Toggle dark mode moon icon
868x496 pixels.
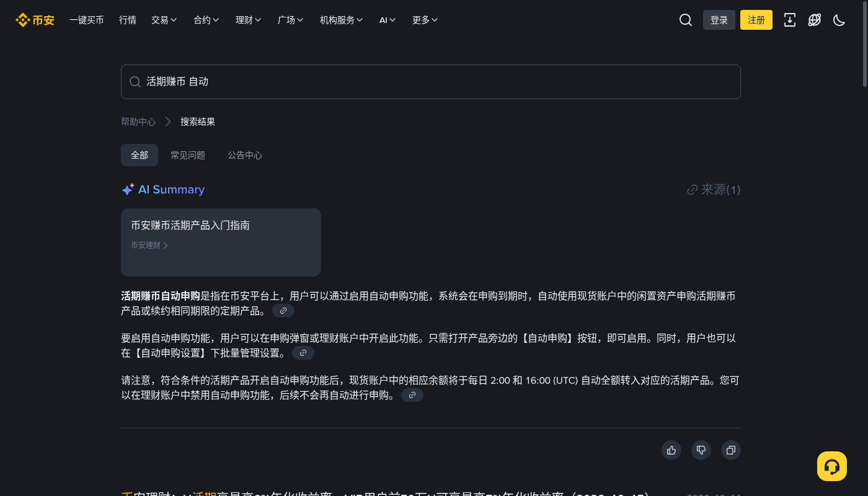point(839,20)
